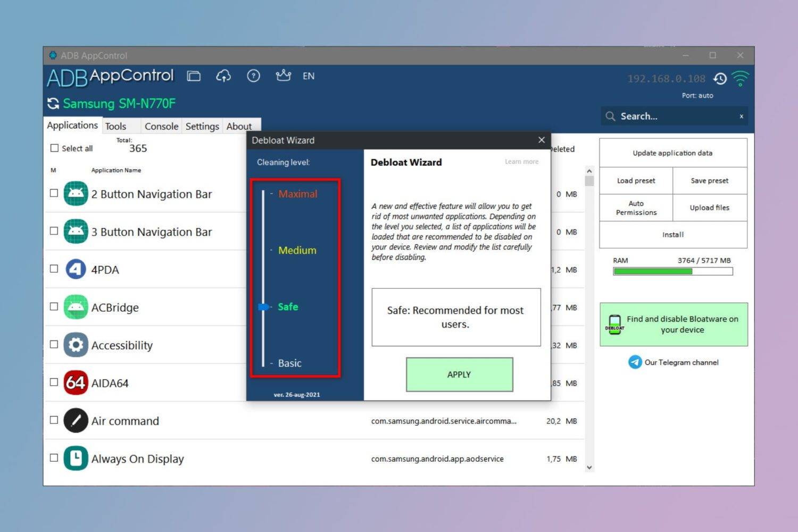Select the Medium cleaning level

pyautogui.click(x=297, y=251)
